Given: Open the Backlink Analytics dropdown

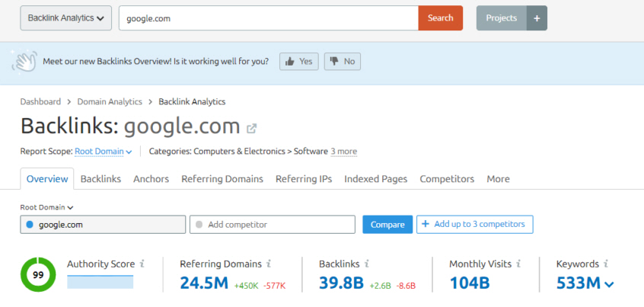Looking at the screenshot, I should pyautogui.click(x=65, y=18).
